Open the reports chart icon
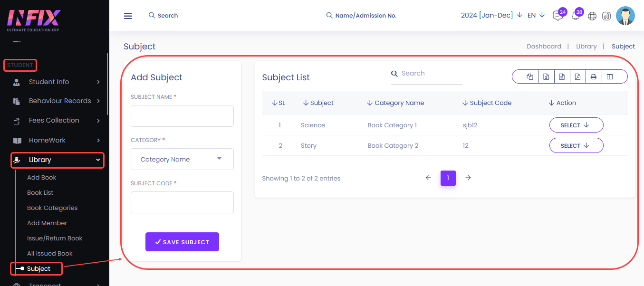Image resolution: width=644 pixels, height=286 pixels. [x=606, y=16]
